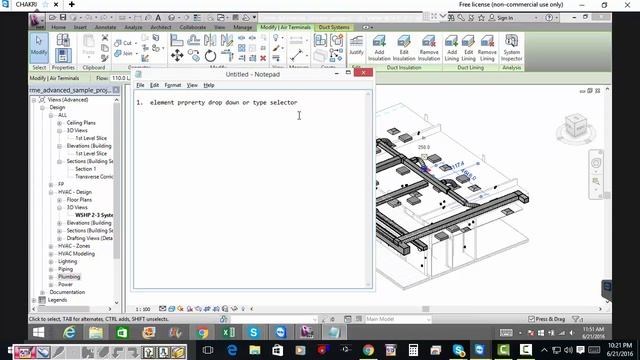Select the WSHP 2-3 System view
Image resolution: width=640 pixels, height=360 pixels.
pyautogui.click(x=94, y=215)
